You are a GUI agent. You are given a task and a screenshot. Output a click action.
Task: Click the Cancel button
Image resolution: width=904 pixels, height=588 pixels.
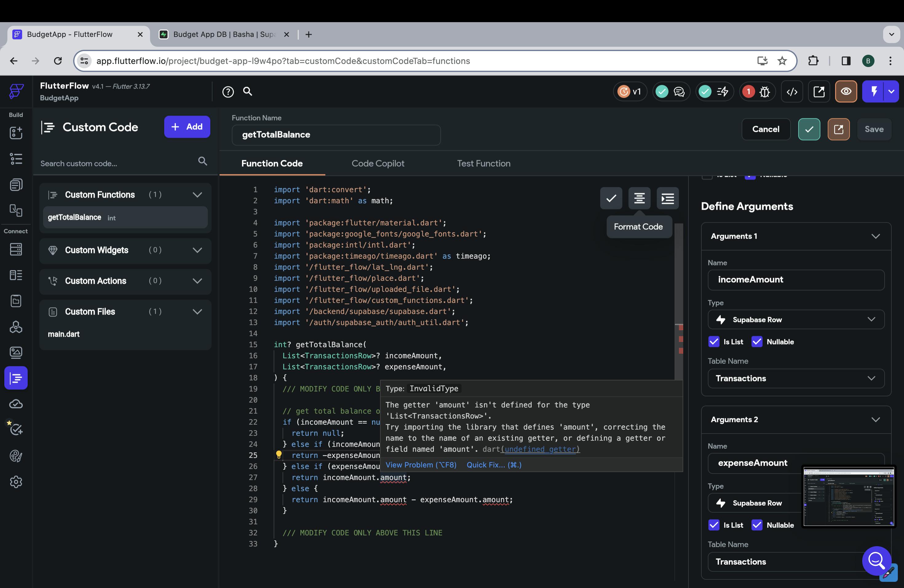click(766, 129)
